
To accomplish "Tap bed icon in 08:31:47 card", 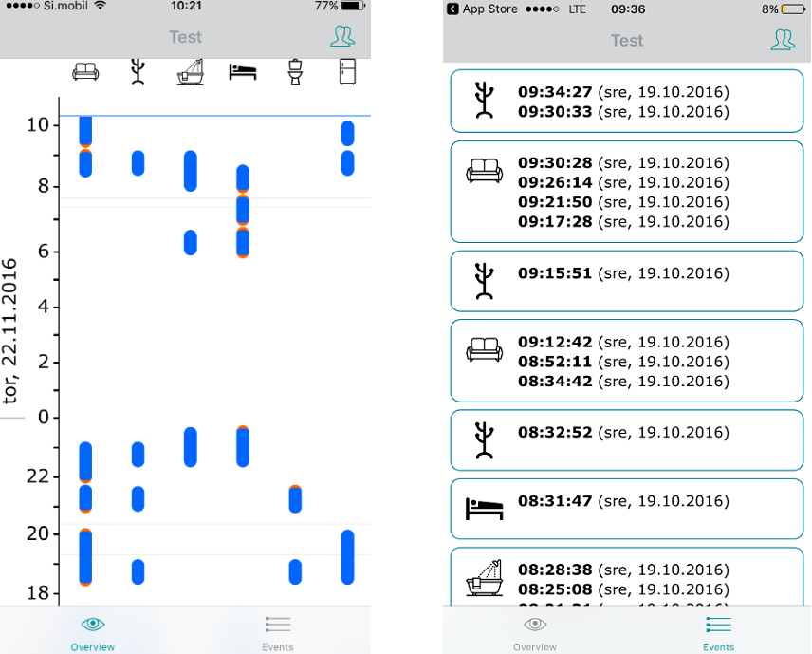I will click(484, 509).
